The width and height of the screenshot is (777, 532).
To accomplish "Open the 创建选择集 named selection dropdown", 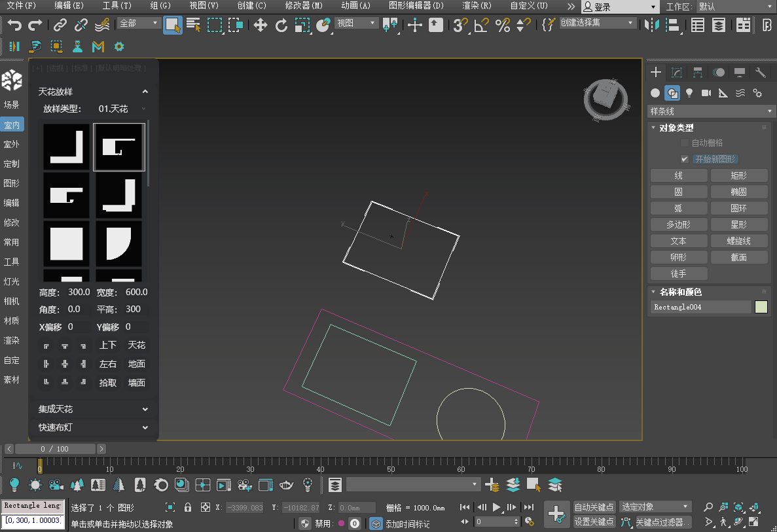I will pyautogui.click(x=598, y=23).
